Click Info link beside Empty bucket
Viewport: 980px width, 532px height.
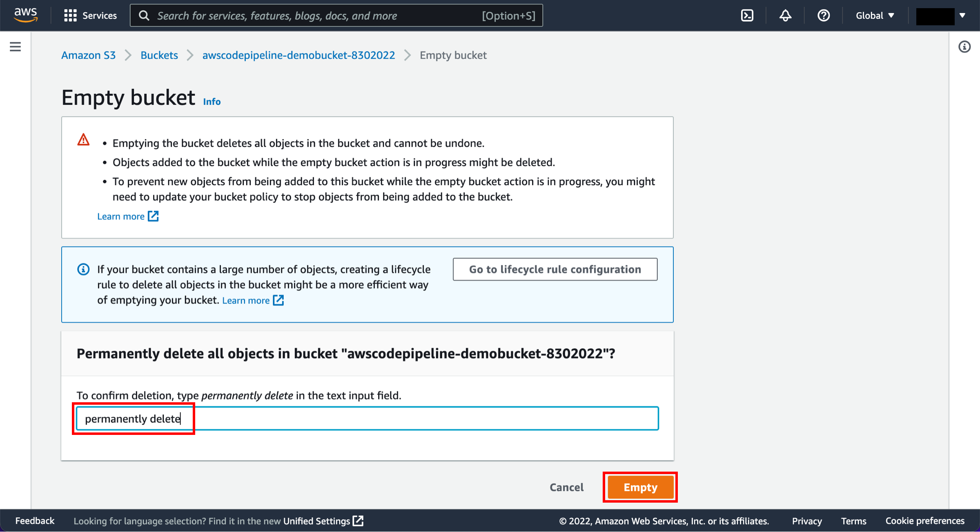pos(212,102)
